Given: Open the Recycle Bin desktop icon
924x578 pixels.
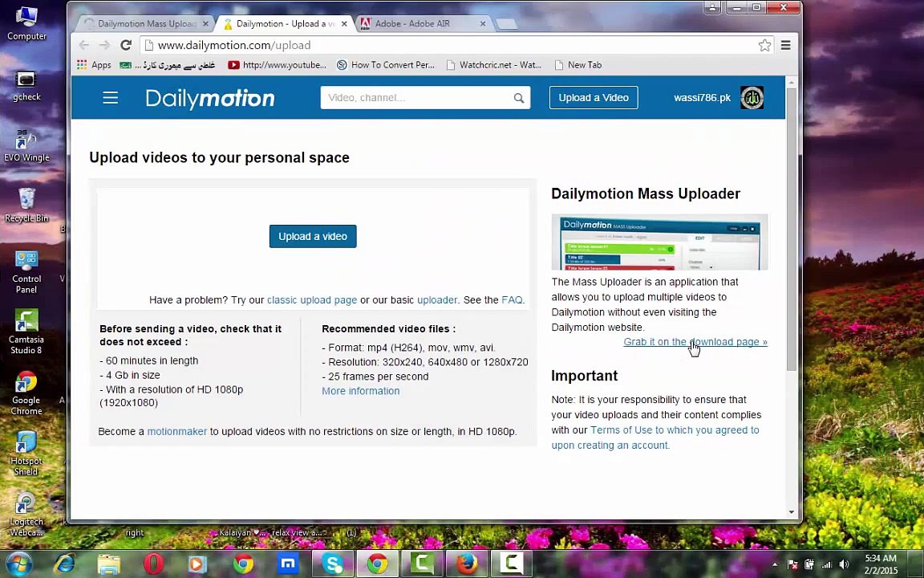Looking at the screenshot, I should 26,206.
